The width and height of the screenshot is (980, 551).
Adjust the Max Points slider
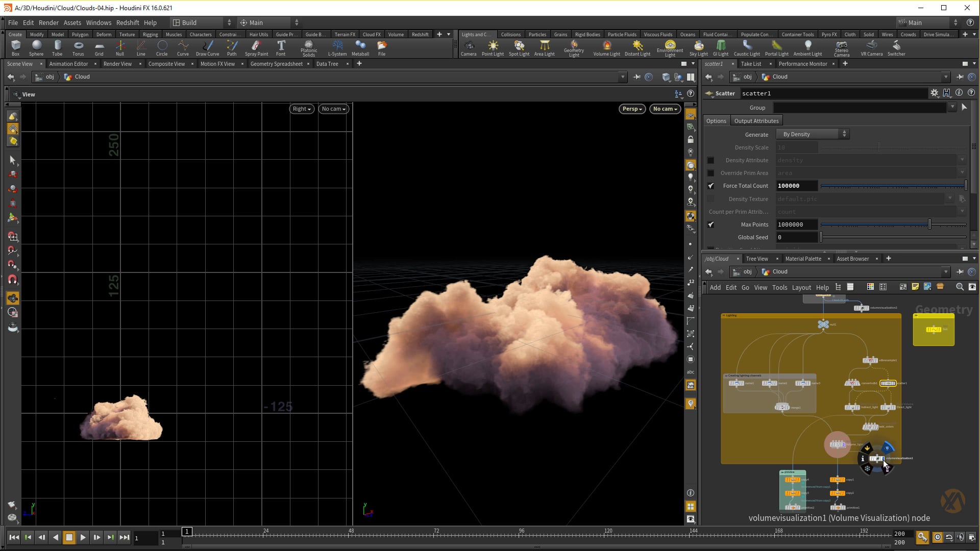[x=893, y=224]
